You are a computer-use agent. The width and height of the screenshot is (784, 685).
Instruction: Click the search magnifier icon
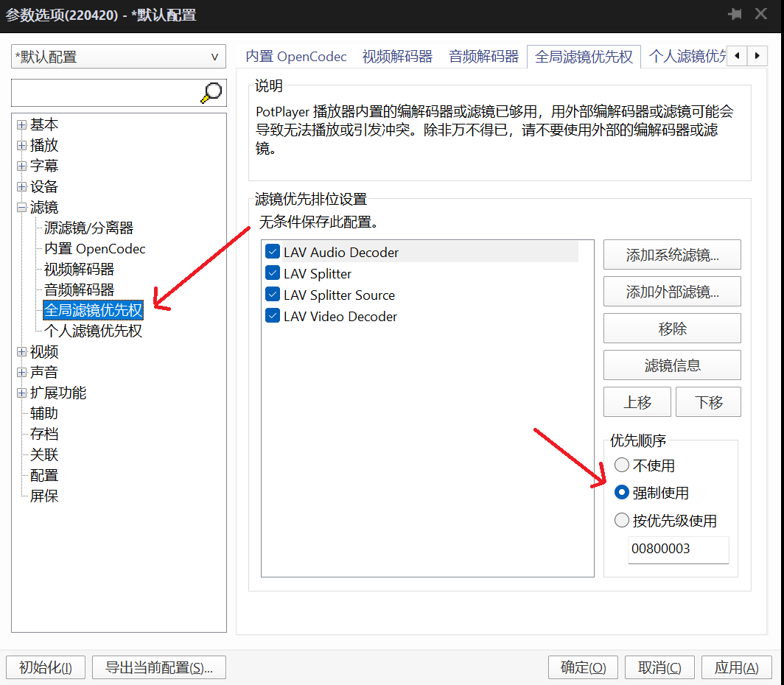pos(211,92)
